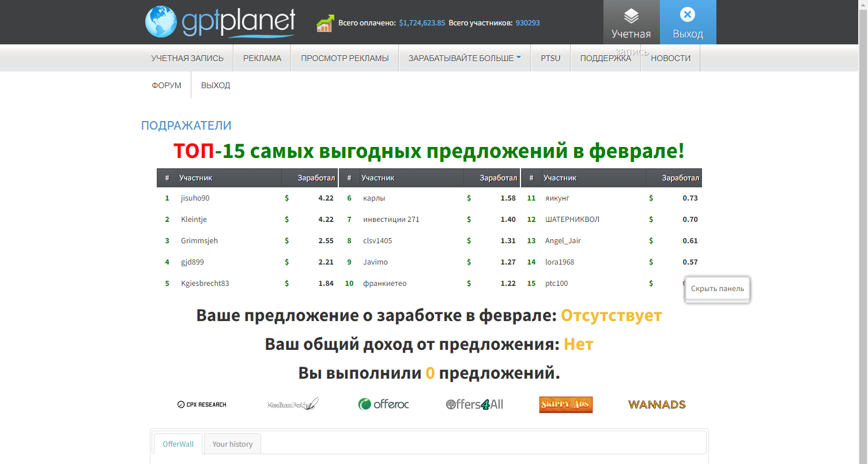Viewport: 868px width, 464px height.
Task: Log out using the X circle icon
Action: [688, 15]
